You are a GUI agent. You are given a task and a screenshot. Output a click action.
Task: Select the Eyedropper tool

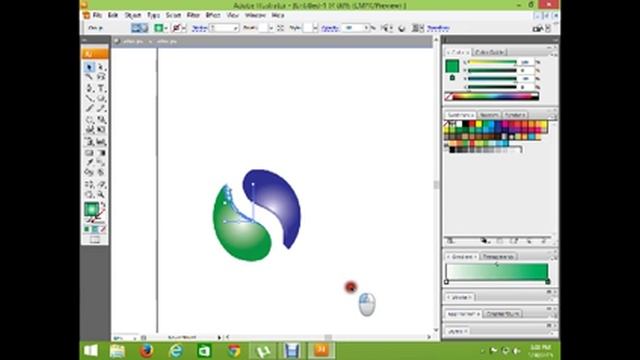89,162
